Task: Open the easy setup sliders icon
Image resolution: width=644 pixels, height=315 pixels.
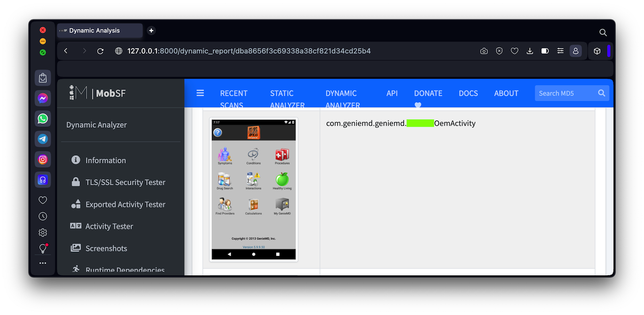Action: coord(560,51)
